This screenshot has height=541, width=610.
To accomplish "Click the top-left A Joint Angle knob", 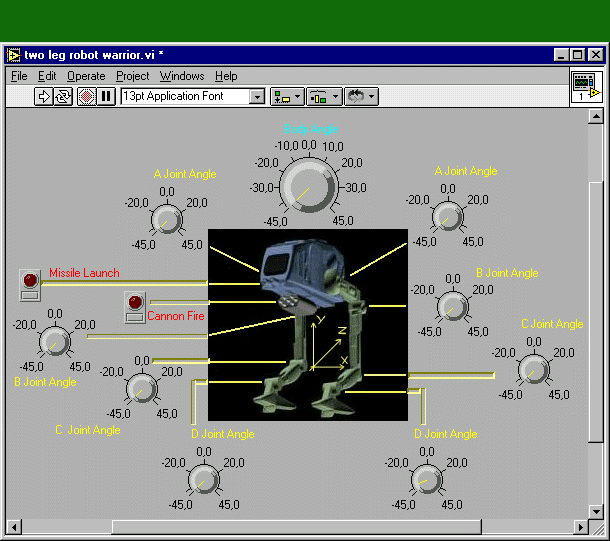I will tap(167, 220).
